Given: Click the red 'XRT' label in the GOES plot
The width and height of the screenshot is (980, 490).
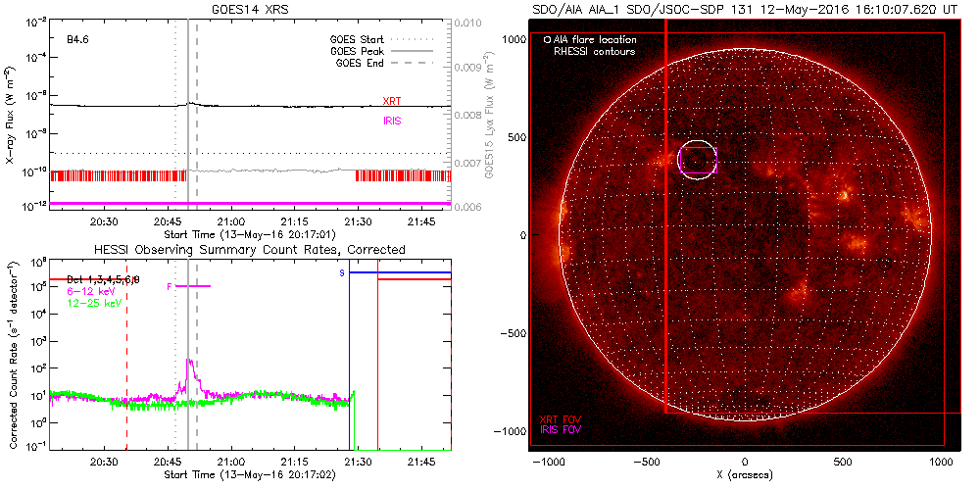Looking at the screenshot, I should [x=391, y=101].
